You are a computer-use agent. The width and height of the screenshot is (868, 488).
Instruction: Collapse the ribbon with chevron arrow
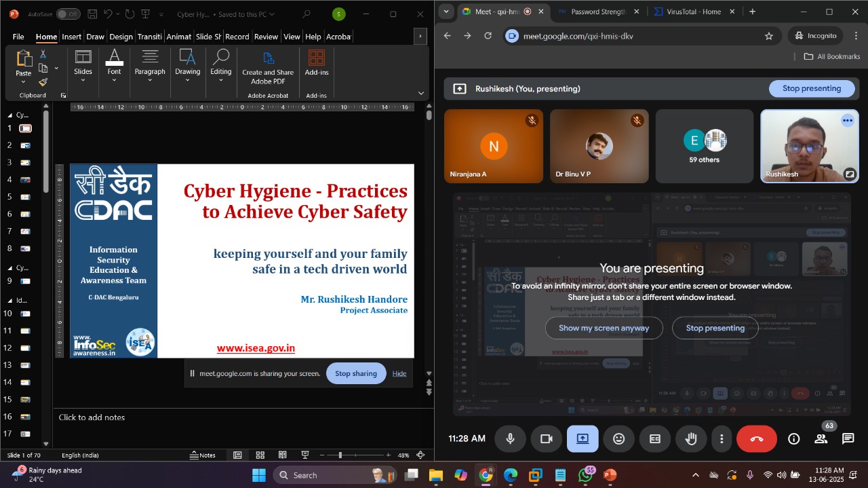pos(421,93)
